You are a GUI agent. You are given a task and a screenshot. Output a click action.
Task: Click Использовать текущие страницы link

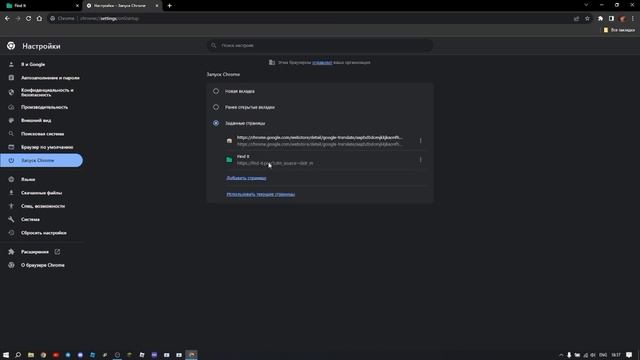point(260,194)
